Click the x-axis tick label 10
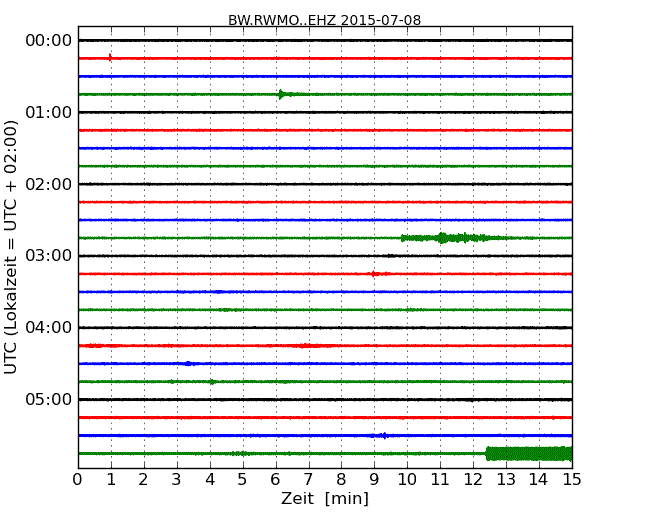 407,480
